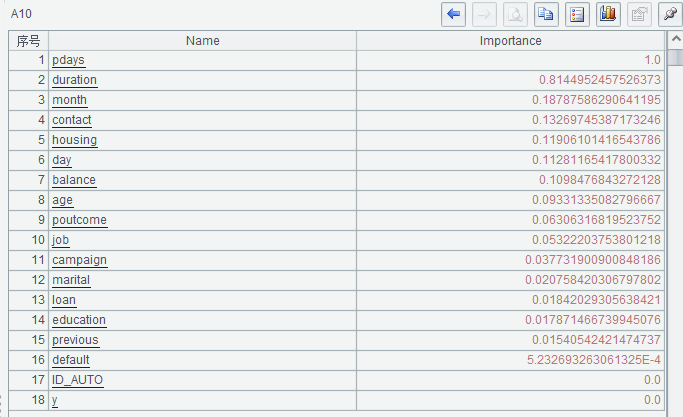Image resolution: width=683 pixels, height=417 pixels.
Task: Select the value 0.13269745387173246
Action: tap(596, 120)
